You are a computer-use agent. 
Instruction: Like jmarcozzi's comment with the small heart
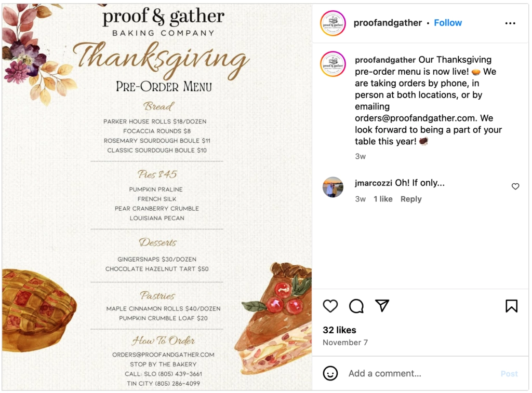[515, 186]
